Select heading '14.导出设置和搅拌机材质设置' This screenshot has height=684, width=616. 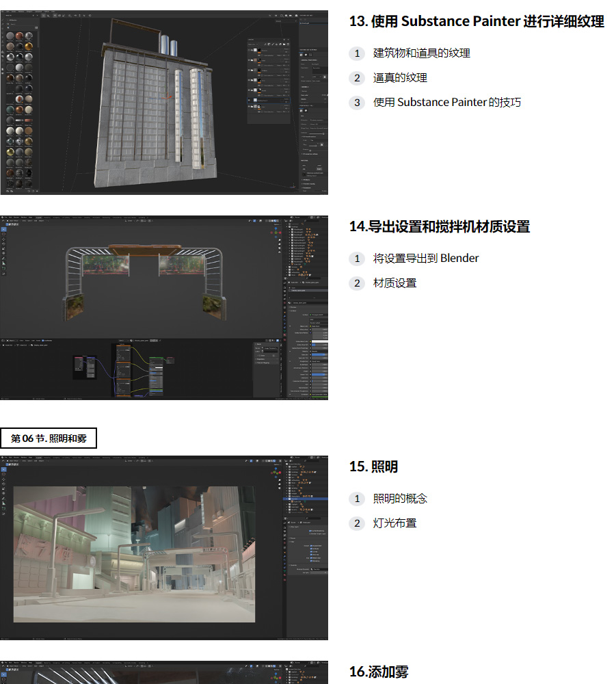pos(440,227)
